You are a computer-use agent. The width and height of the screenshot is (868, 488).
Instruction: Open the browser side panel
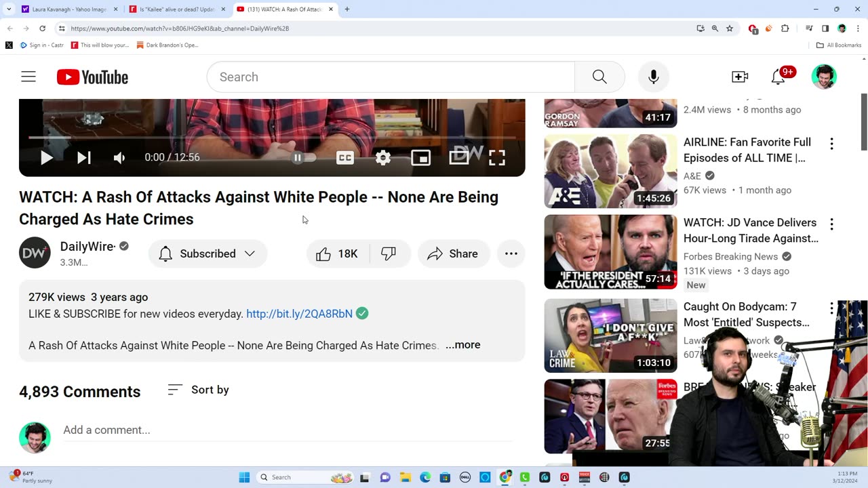point(825,28)
